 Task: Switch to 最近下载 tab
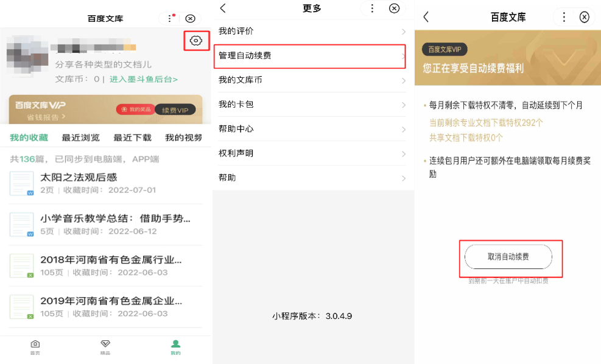tap(133, 138)
